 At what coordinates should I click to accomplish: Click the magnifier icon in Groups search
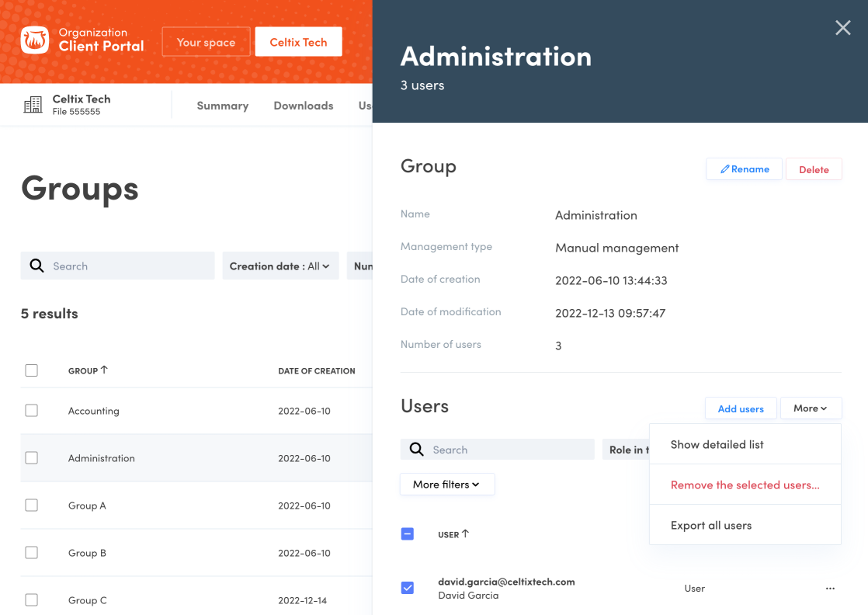pos(36,266)
